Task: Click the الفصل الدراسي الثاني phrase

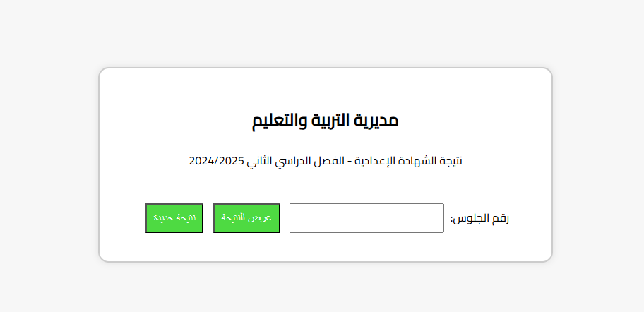Action: (295, 161)
